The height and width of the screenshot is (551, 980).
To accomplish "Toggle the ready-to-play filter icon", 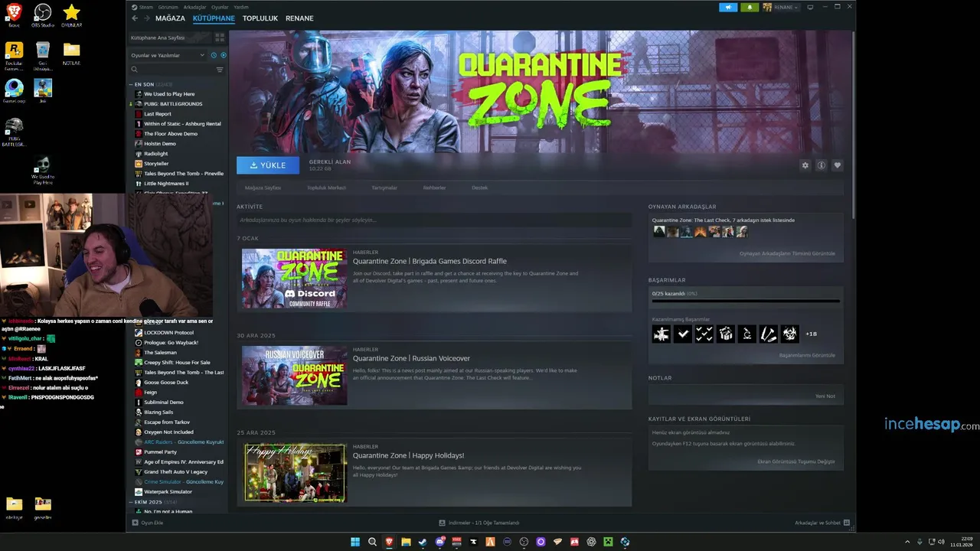I will point(224,55).
